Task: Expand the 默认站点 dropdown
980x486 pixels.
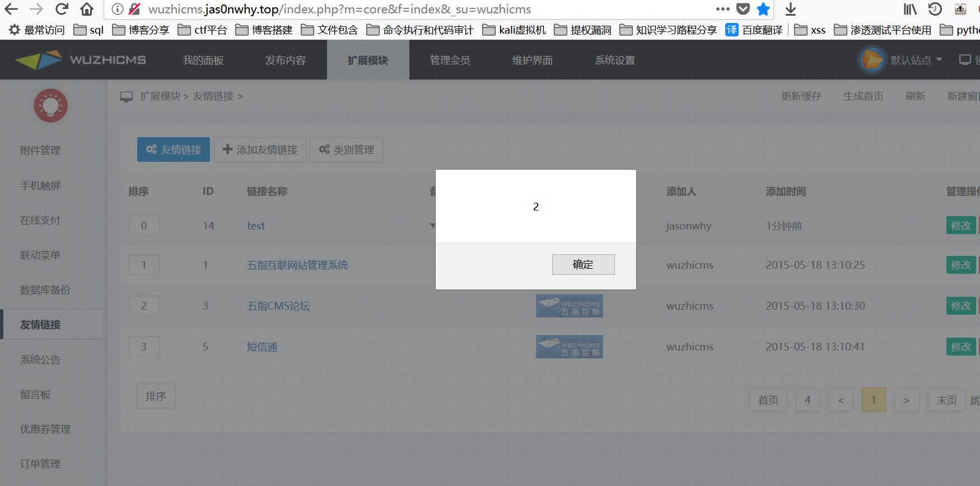Action: click(x=916, y=60)
